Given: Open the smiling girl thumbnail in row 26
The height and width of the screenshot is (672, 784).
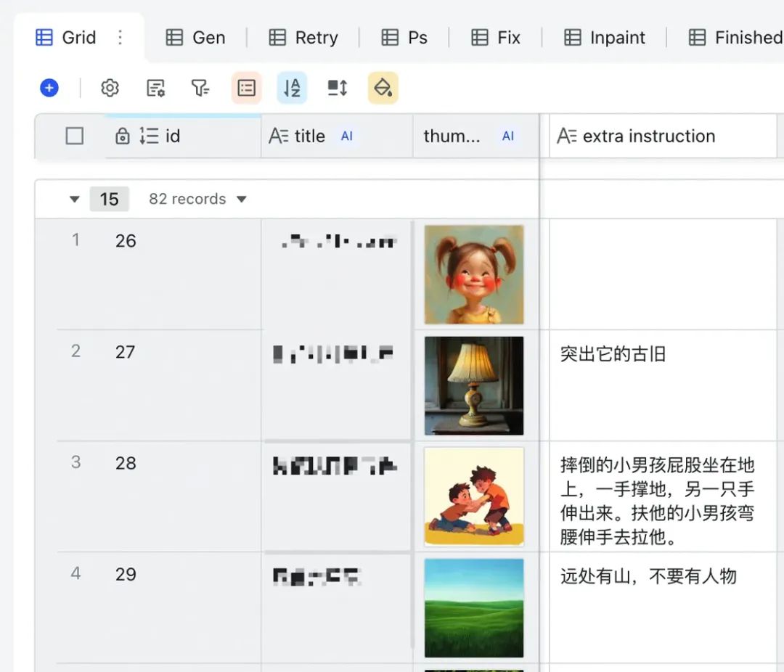Looking at the screenshot, I should click(474, 274).
